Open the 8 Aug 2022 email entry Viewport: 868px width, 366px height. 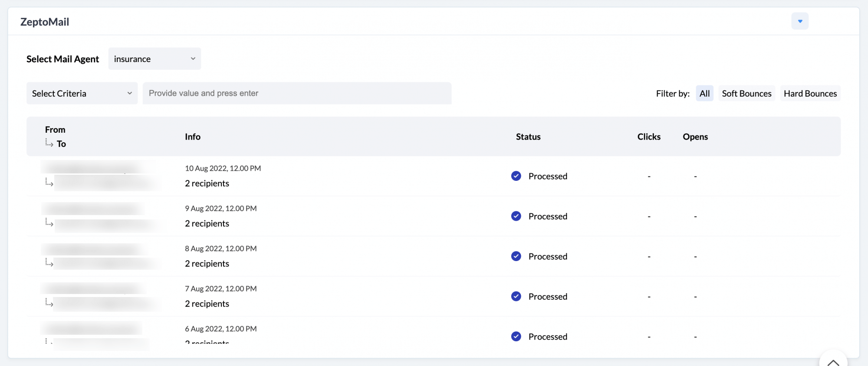220,248
